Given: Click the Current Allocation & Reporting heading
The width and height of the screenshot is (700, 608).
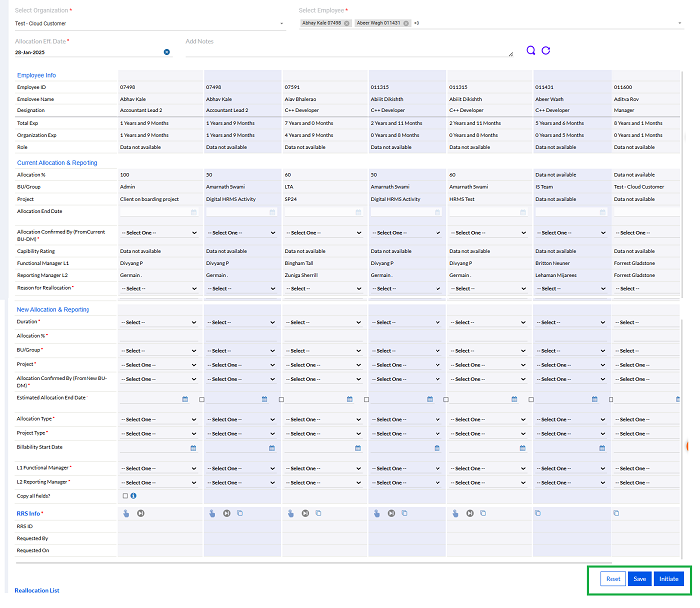Looking at the screenshot, I should [57, 163].
